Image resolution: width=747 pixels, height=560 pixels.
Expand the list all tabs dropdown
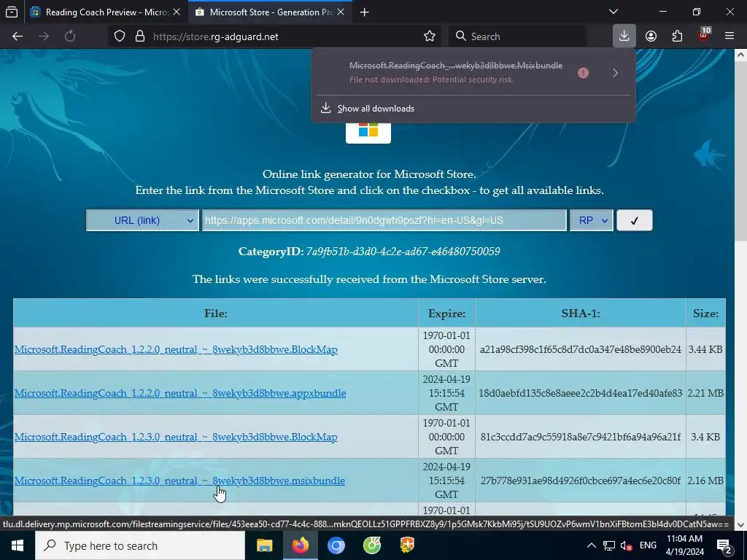[x=614, y=12]
